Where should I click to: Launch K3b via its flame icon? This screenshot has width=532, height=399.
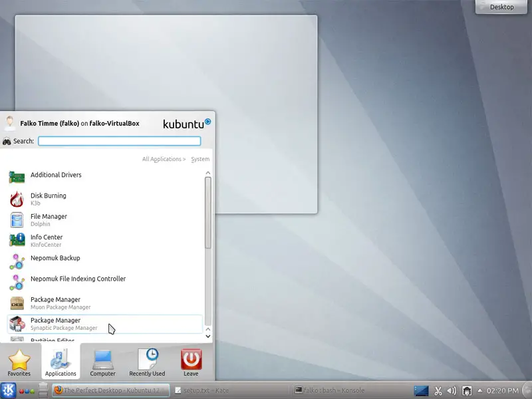click(x=17, y=199)
